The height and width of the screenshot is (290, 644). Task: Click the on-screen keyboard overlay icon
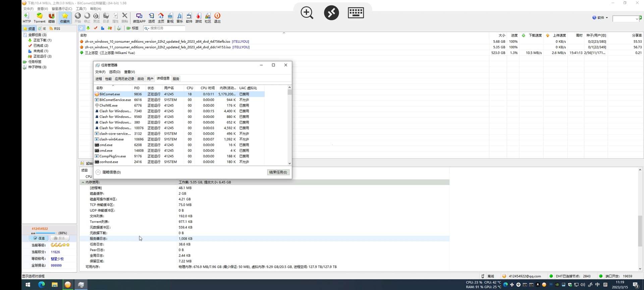[356, 13]
